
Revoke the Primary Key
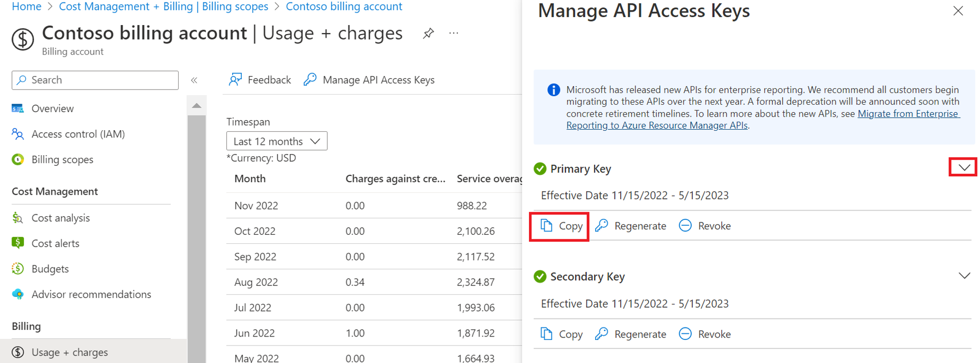point(705,226)
